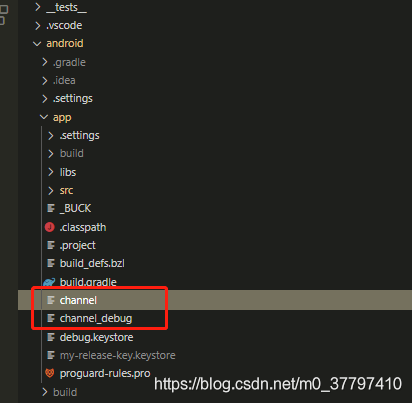Viewport: 412px width, 403px height.
Task: Click the build.gradle elephant icon
Action: [49, 282]
